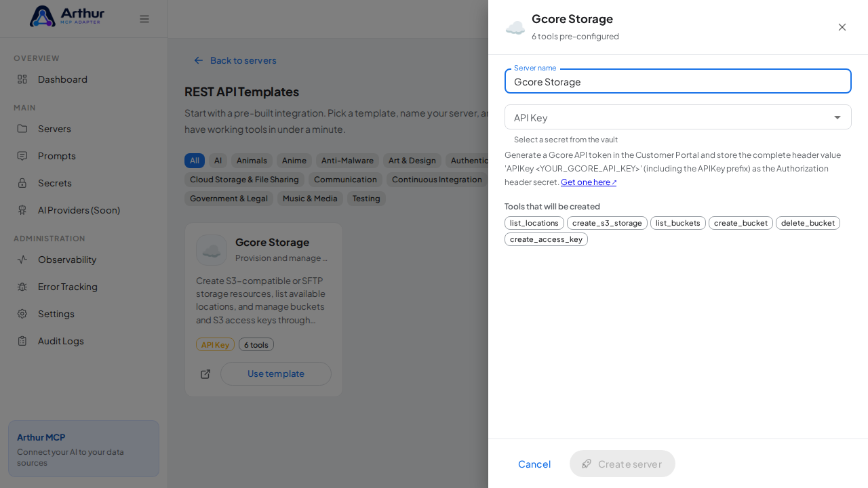The width and height of the screenshot is (868, 488).
Task: Click the Dashboard grid icon
Action: [22, 79]
